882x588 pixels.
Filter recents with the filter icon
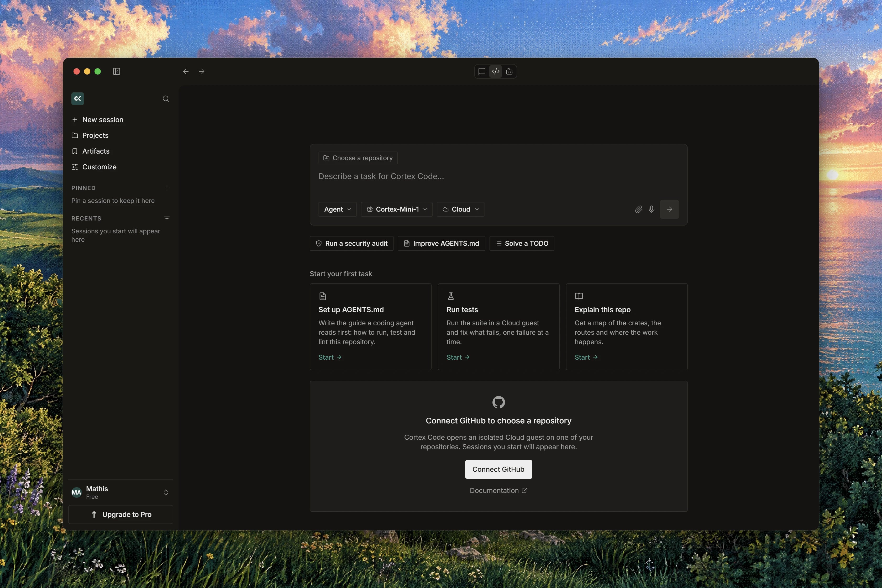(167, 218)
